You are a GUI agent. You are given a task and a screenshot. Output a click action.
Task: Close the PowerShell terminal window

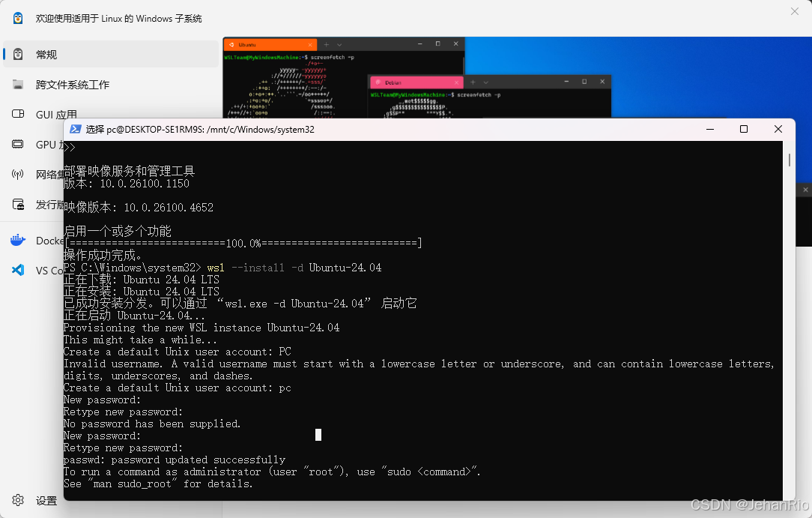[778, 129]
